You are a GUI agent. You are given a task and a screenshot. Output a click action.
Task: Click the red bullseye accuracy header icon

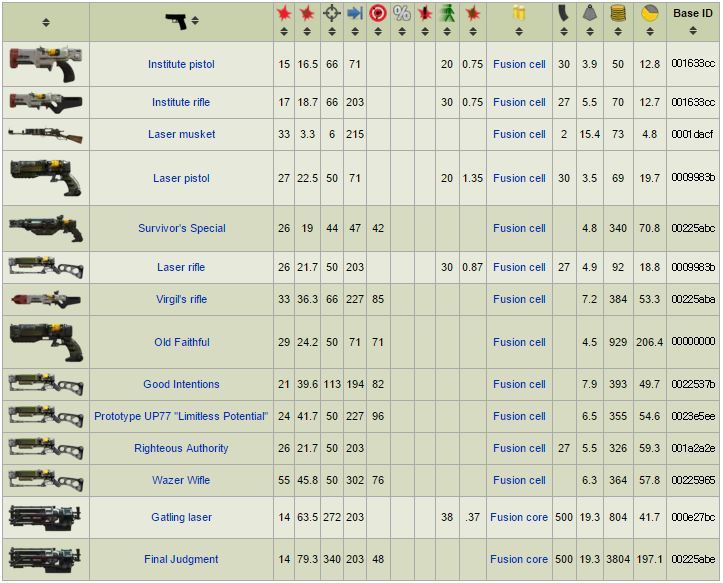tap(378, 13)
